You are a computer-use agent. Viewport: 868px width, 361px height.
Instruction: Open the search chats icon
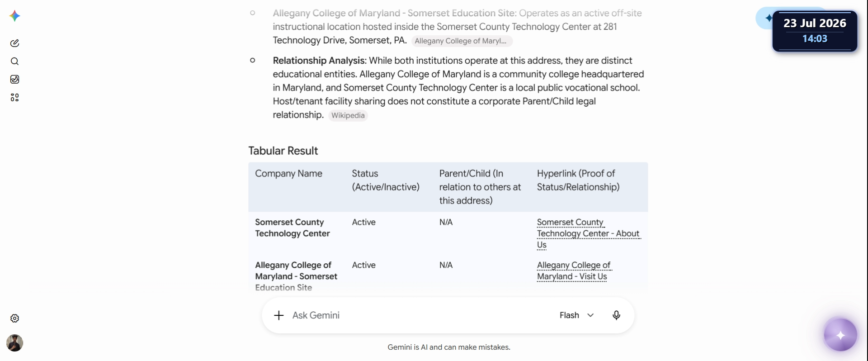coord(14,61)
